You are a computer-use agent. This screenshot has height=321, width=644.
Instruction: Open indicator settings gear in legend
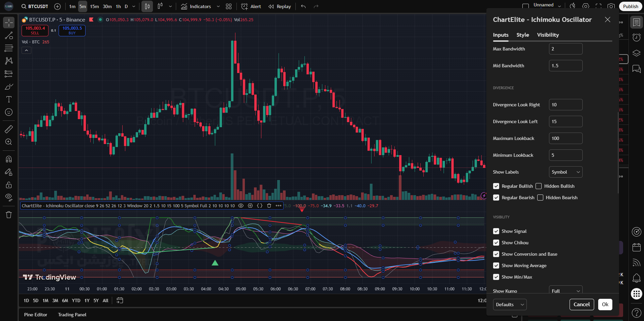250,206
